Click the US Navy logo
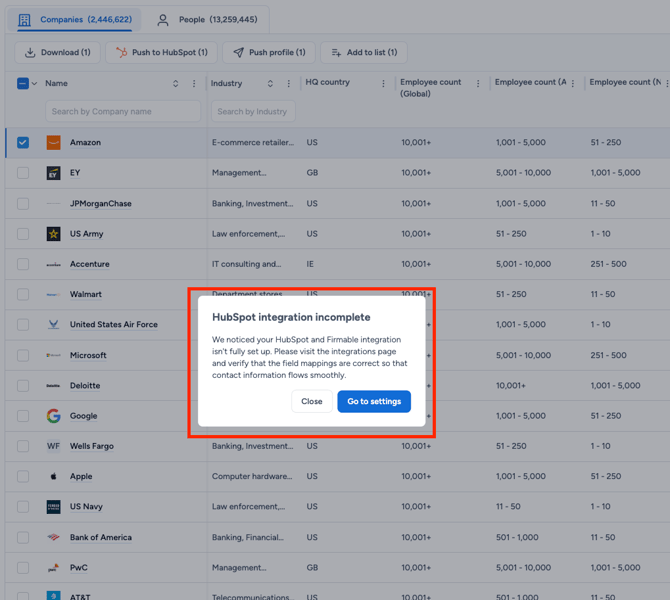Screen dimensions: 670x600 tap(53, 507)
